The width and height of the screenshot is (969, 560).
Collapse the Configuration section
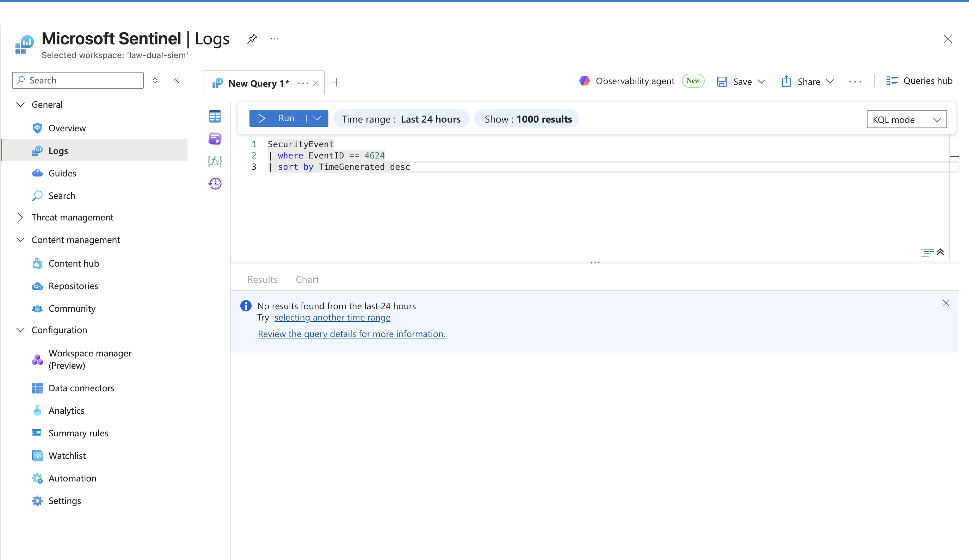21,330
